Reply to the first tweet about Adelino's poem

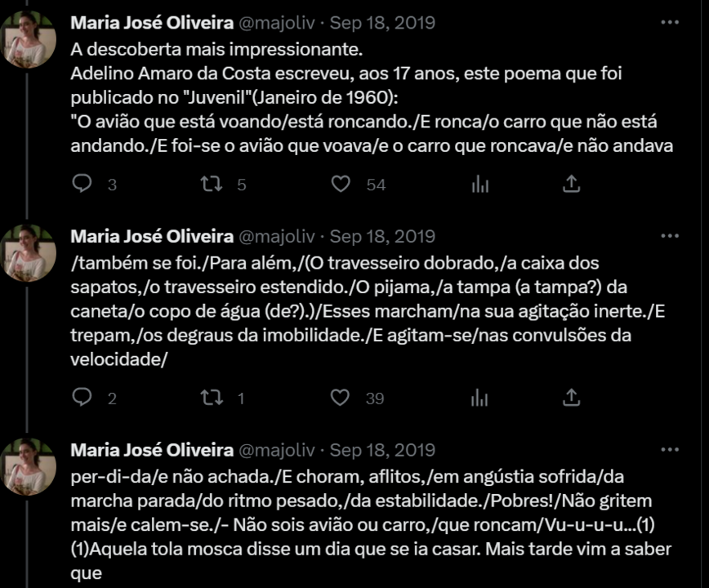click(x=82, y=185)
